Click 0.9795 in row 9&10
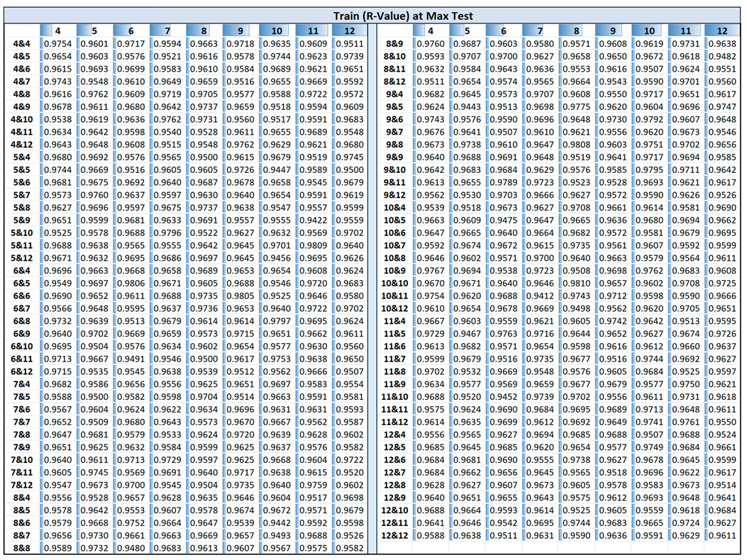The height and width of the screenshot is (560, 747). pos(649,170)
